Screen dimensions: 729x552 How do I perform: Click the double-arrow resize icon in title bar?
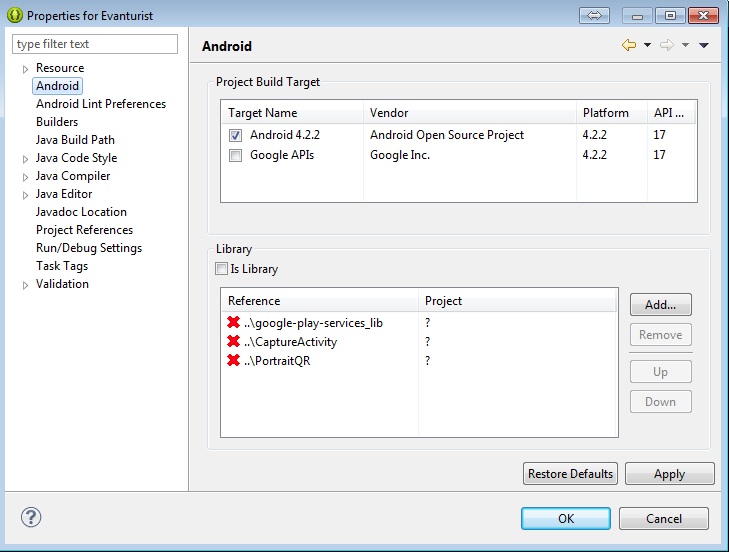click(x=594, y=15)
